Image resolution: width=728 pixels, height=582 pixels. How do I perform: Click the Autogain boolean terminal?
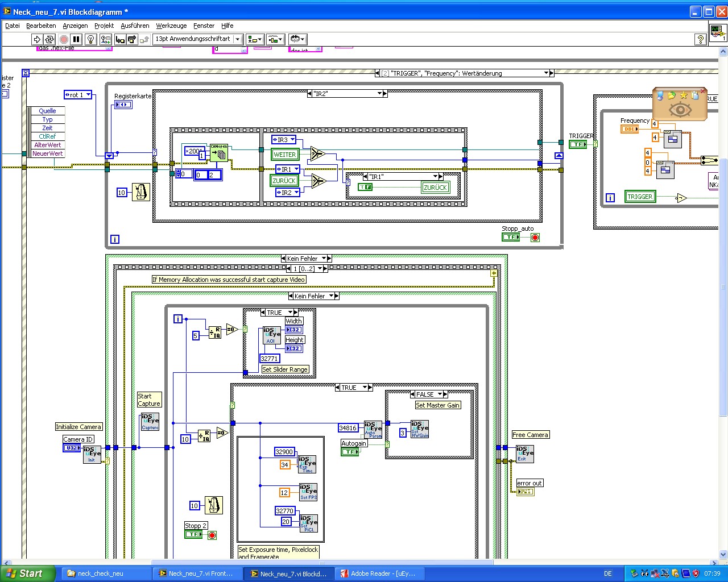[x=350, y=452]
